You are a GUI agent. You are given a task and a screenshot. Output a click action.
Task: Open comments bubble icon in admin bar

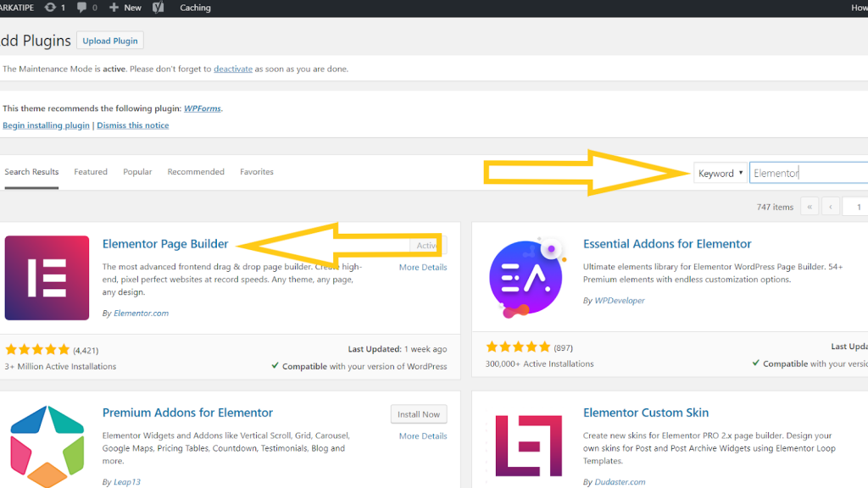[82, 7]
